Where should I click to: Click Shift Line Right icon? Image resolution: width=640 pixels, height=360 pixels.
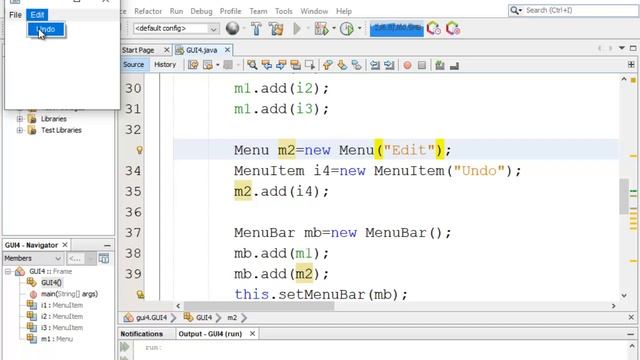point(389,65)
